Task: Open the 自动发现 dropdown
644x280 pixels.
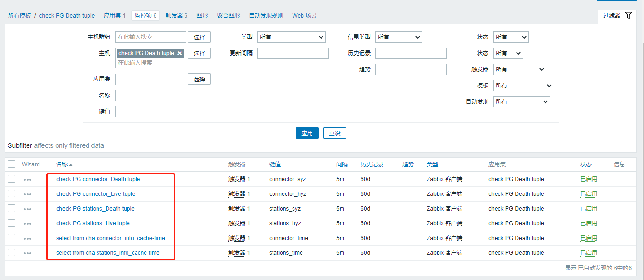Action: 521,102
